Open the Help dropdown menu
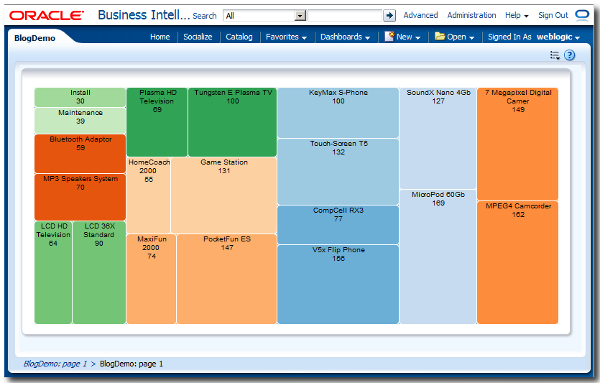The width and height of the screenshot is (600, 383). (x=517, y=15)
